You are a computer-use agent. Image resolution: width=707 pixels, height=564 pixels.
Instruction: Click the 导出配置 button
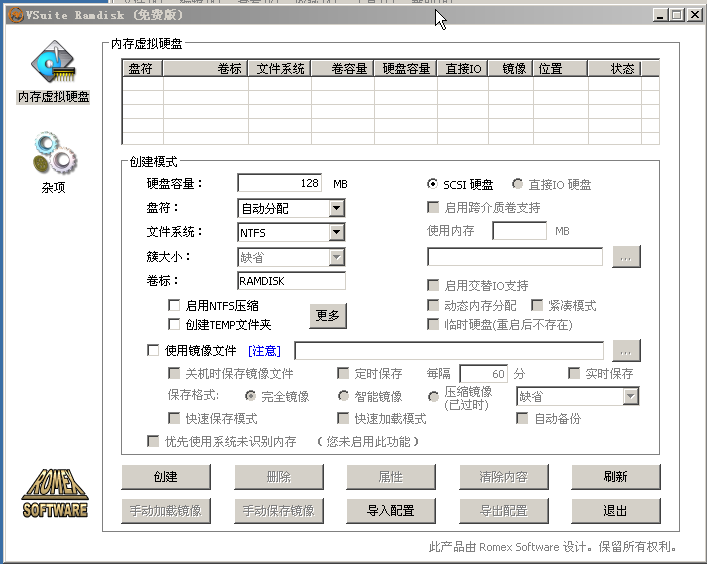click(504, 510)
